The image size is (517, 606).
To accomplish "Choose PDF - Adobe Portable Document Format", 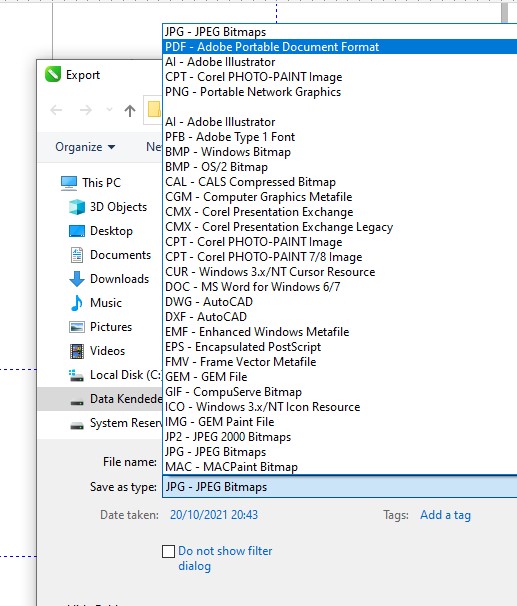I will 340,47.
